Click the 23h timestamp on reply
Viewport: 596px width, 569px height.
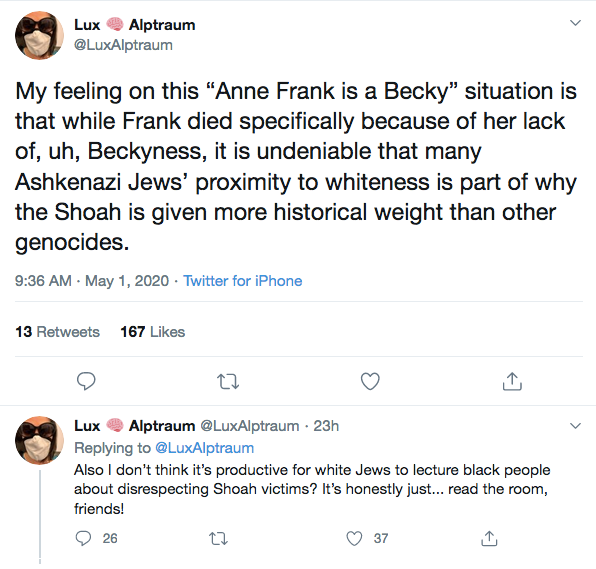pyautogui.click(x=326, y=426)
